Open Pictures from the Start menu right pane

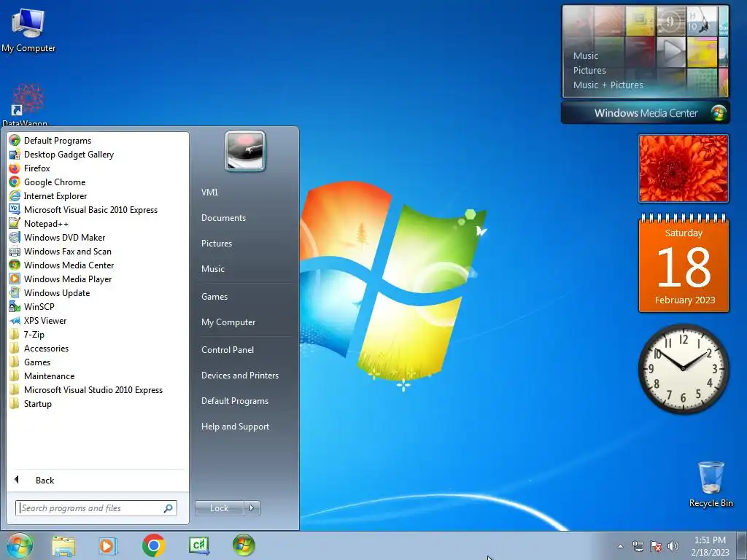(x=216, y=244)
